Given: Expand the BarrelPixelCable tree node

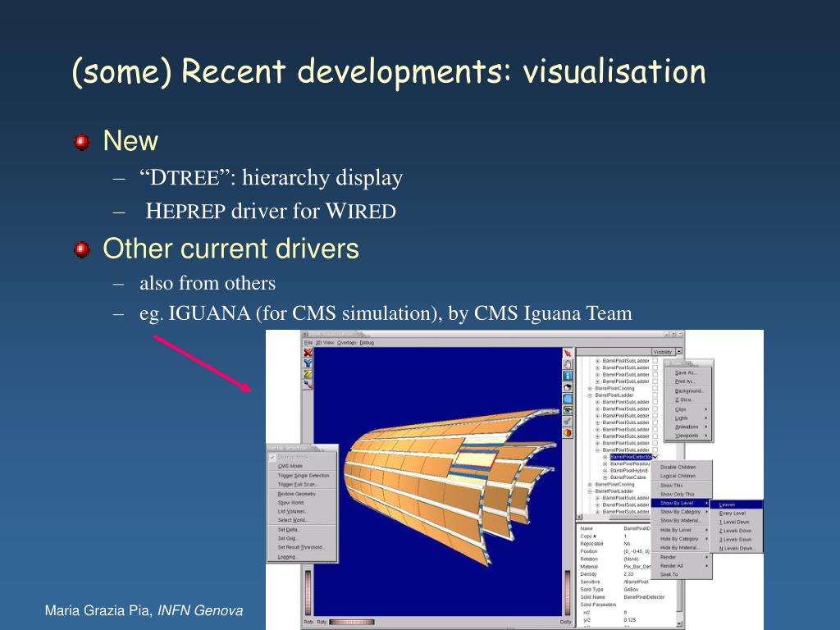Looking at the screenshot, I should (x=605, y=477).
